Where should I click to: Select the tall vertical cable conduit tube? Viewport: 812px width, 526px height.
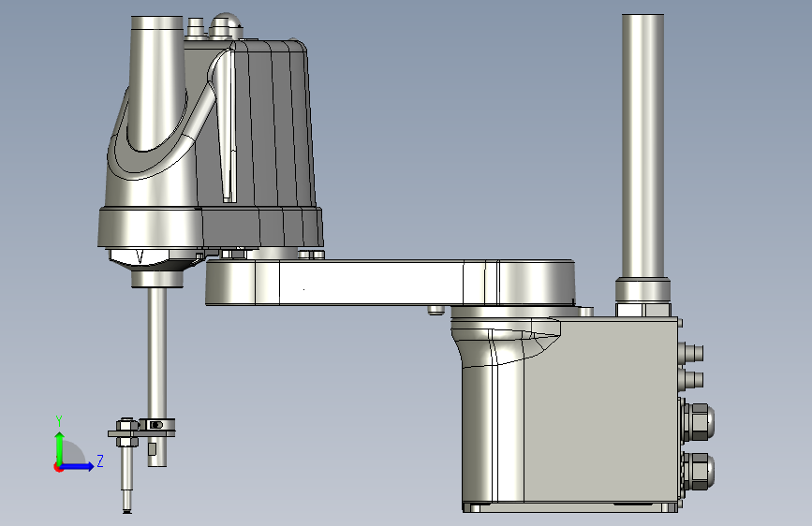point(642,148)
